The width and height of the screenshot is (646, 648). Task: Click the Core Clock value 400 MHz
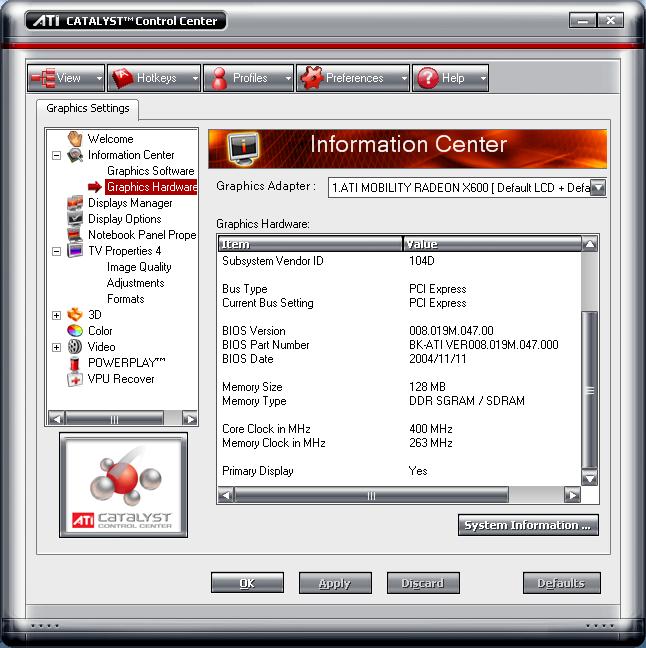tap(431, 429)
